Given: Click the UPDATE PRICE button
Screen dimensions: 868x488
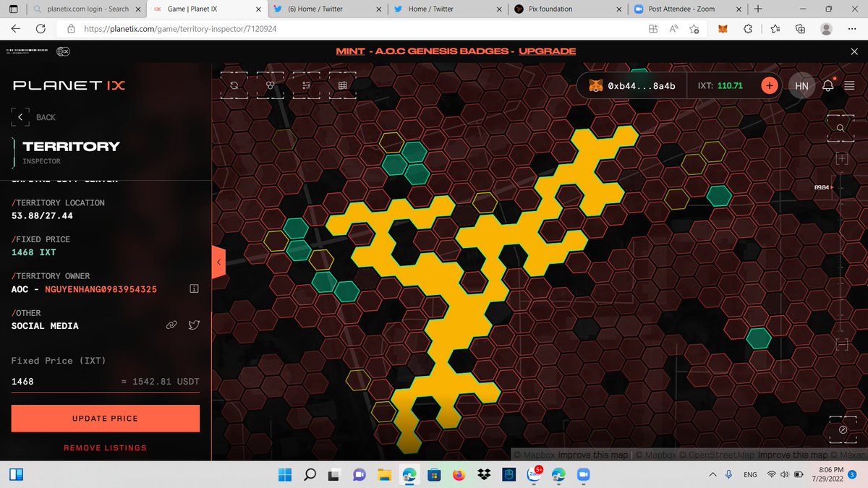Looking at the screenshot, I should [x=106, y=419].
